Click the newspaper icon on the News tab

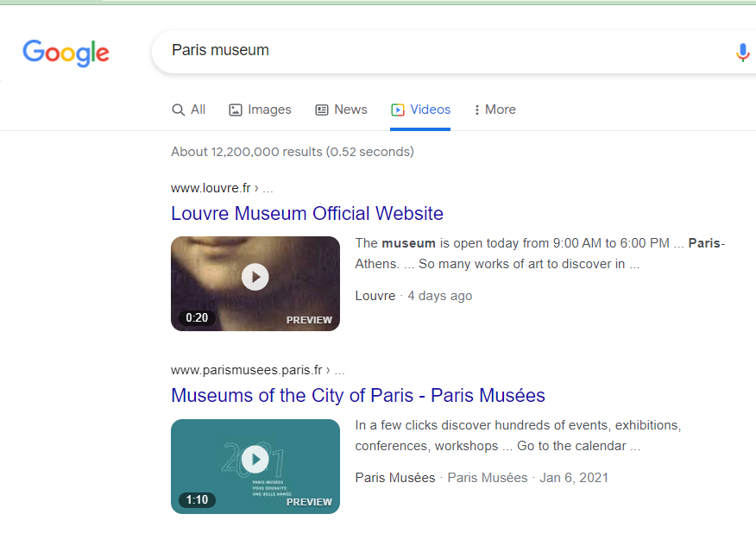point(322,110)
